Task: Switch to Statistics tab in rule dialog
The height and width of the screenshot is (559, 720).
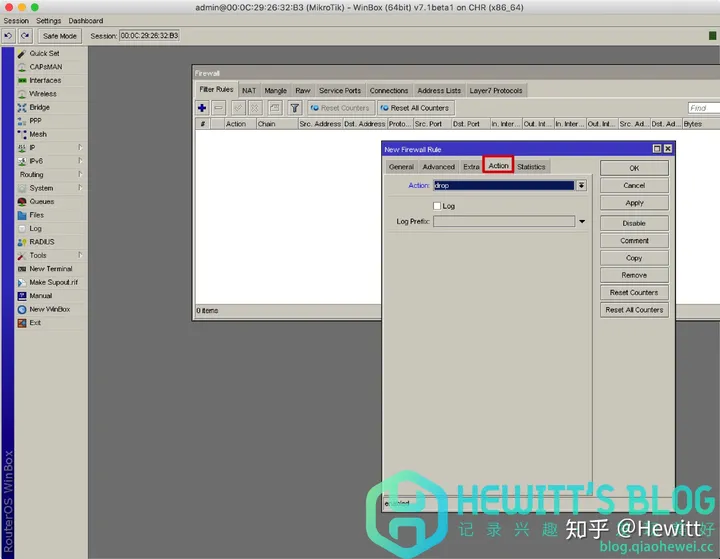Action: click(531, 167)
